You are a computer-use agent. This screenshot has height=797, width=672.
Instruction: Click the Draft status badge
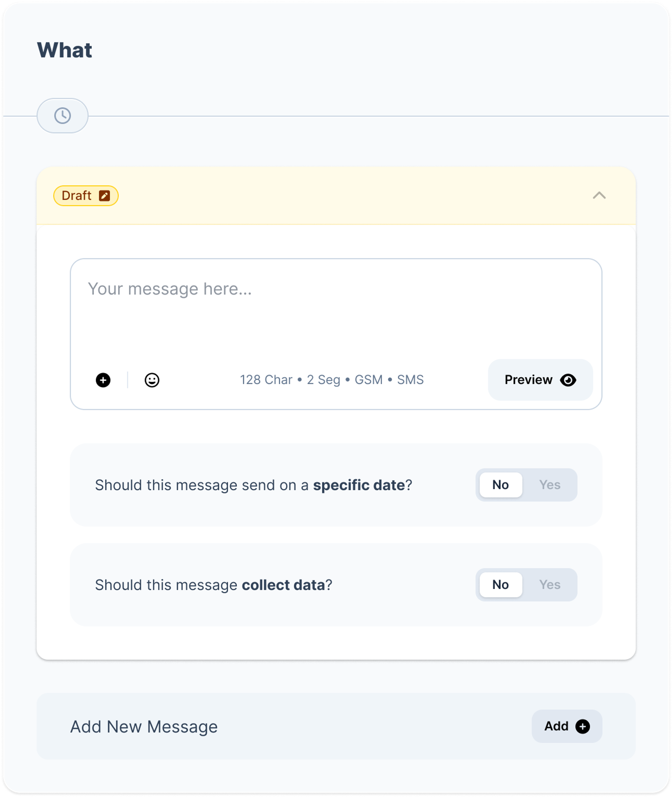tap(86, 196)
